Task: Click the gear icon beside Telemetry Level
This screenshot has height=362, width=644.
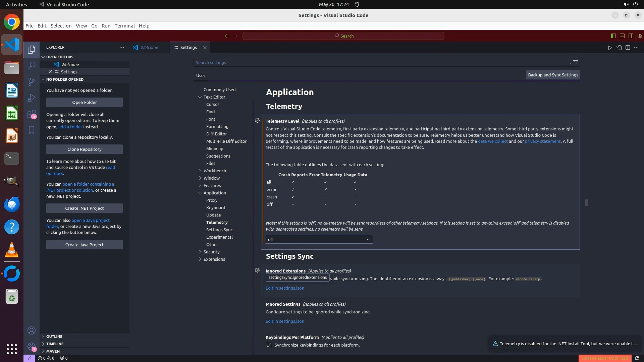Action: (x=257, y=120)
